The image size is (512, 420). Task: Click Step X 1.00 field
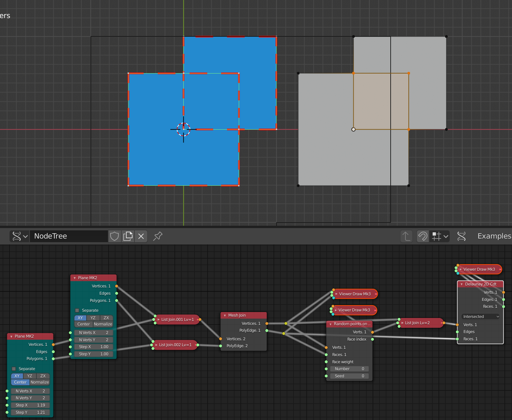[x=94, y=347]
